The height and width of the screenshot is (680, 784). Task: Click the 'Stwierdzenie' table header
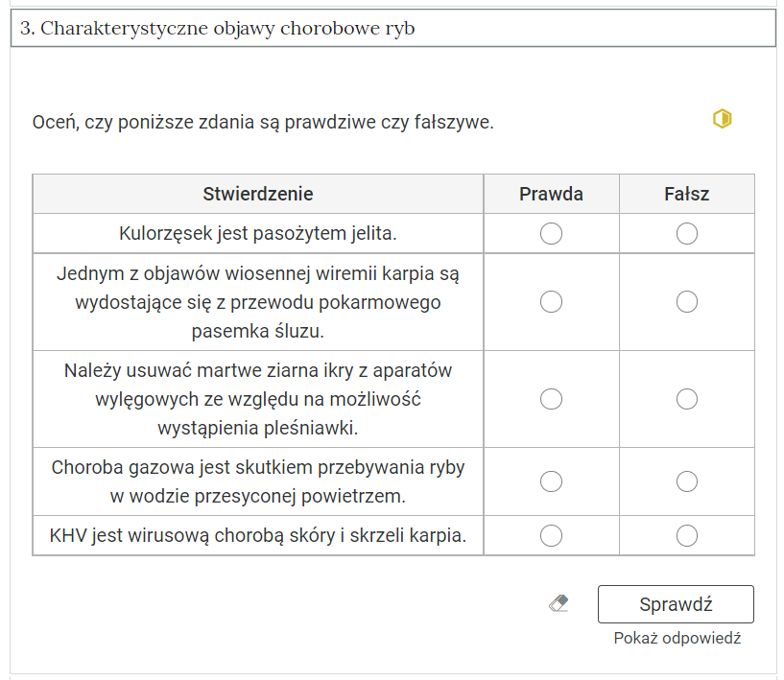[257, 194]
